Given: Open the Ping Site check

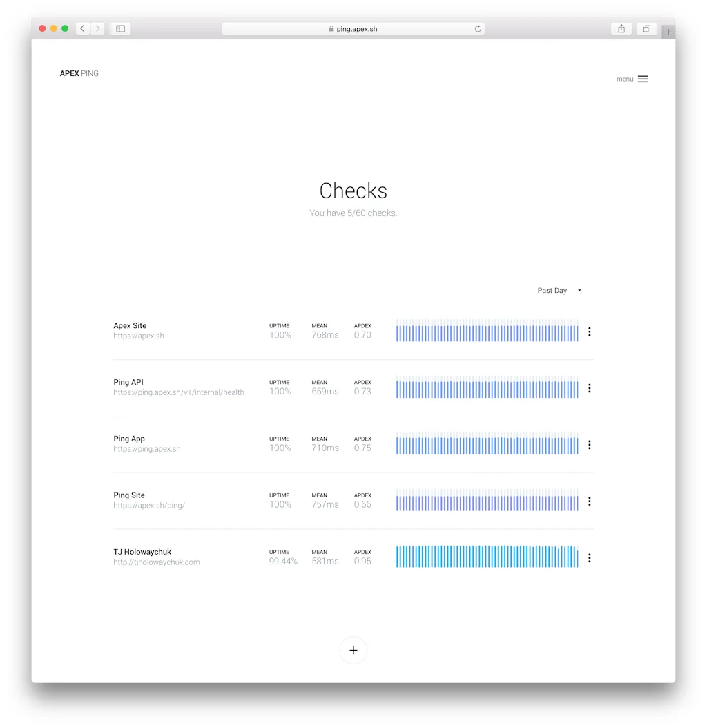Looking at the screenshot, I should (x=129, y=495).
